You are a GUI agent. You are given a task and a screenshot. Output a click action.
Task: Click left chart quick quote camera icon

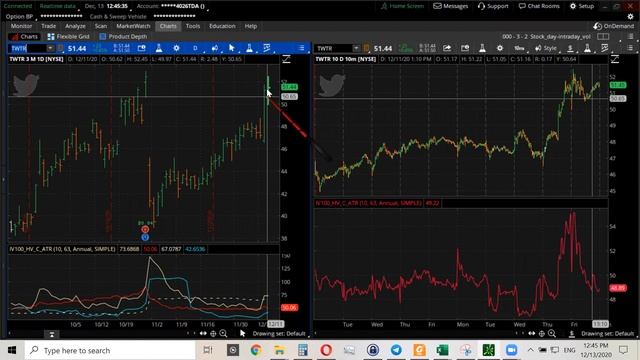tap(142, 48)
